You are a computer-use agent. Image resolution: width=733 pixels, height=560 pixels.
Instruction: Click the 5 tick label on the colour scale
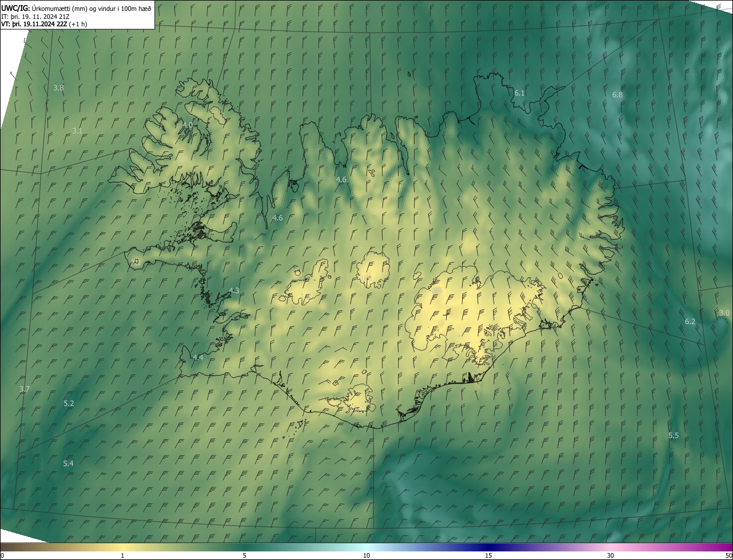pos(245,556)
